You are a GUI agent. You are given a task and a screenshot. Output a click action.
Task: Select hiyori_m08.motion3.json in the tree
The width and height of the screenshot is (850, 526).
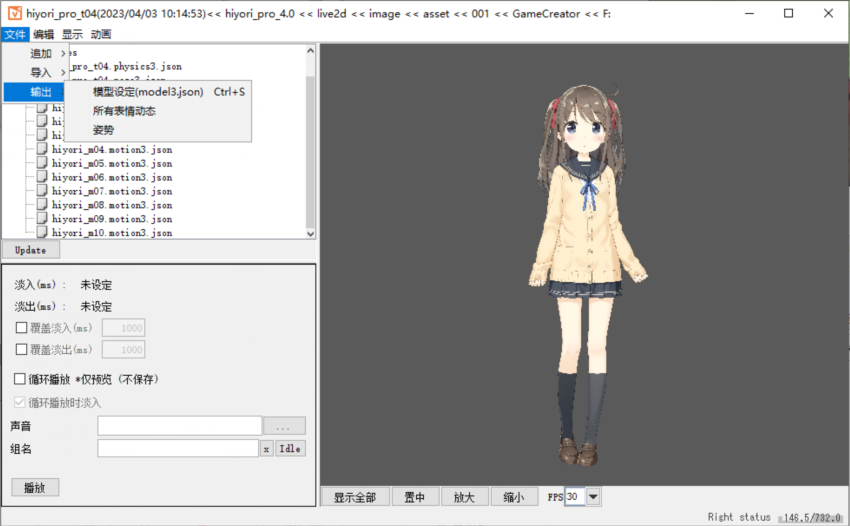(112, 205)
